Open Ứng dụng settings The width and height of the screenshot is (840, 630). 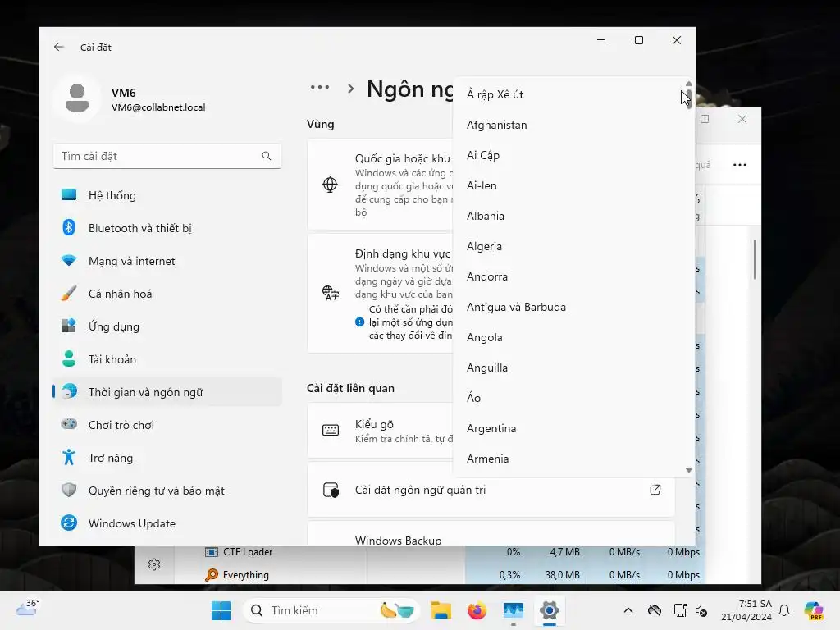(x=167, y=326)
